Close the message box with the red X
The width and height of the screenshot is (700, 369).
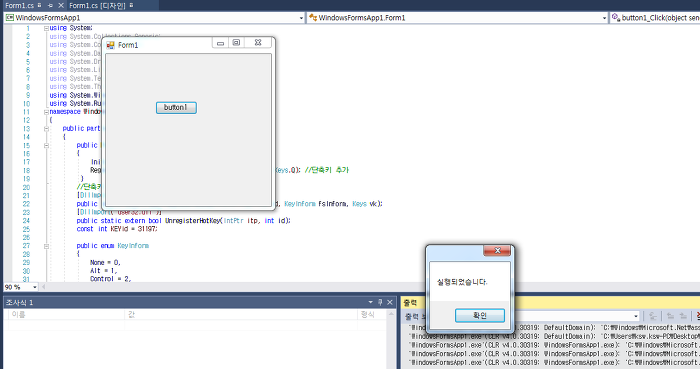tap(497, 251)
